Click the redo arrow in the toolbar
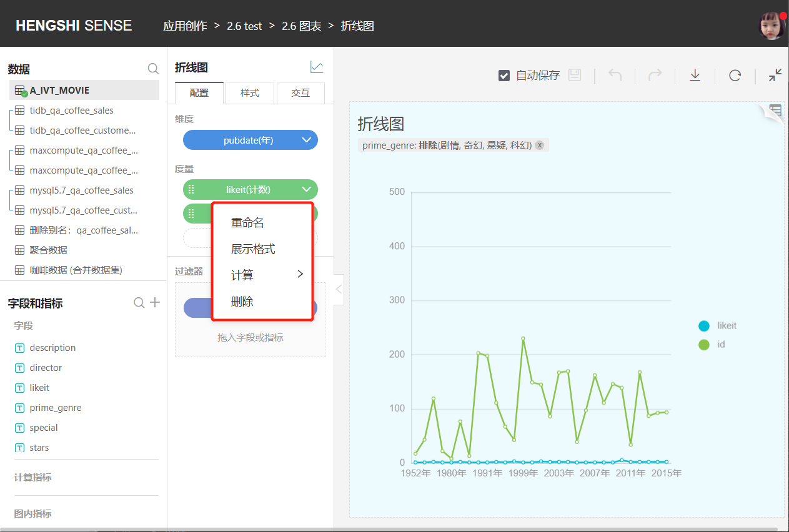This screenshot has width=789, height=532. click(655, 76)
